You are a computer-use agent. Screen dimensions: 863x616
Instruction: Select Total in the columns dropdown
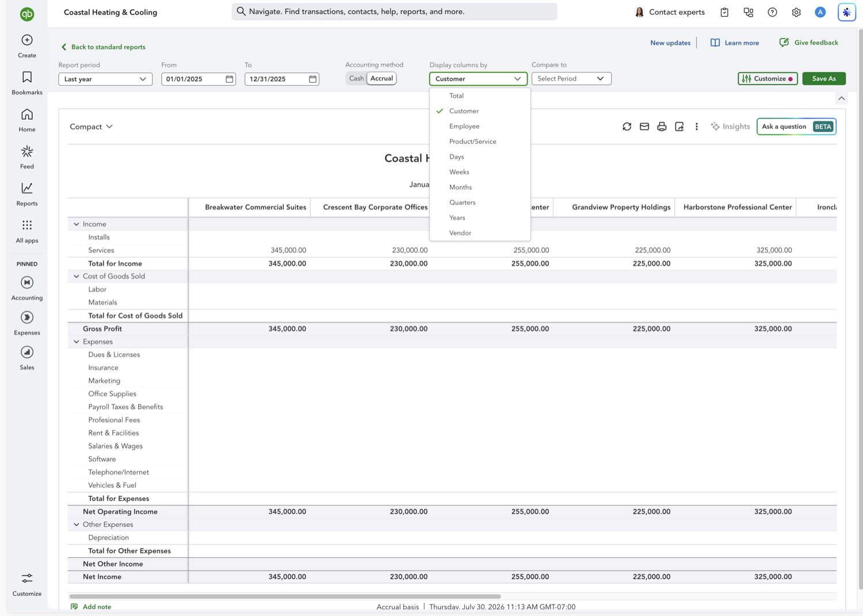pos(480,95)
